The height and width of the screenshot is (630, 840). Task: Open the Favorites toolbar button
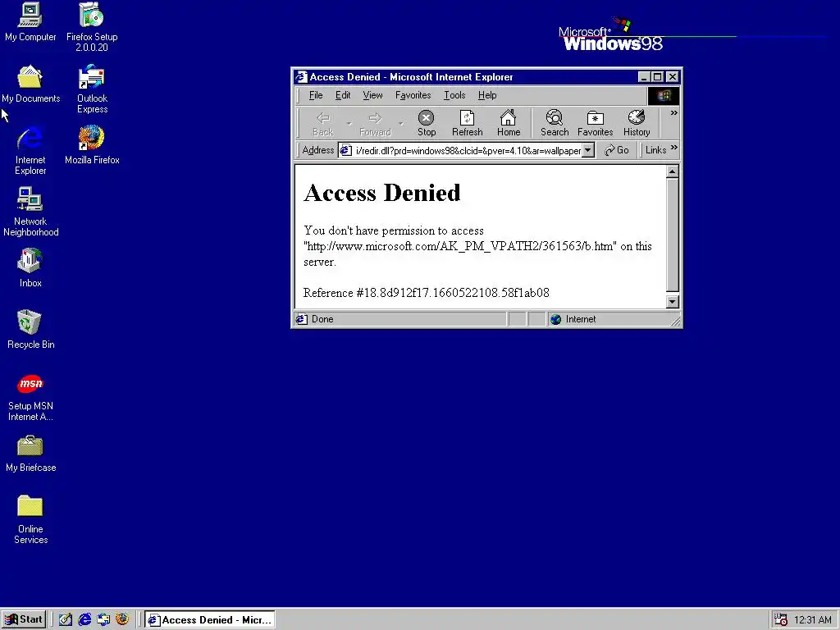[x=596, y=123]
